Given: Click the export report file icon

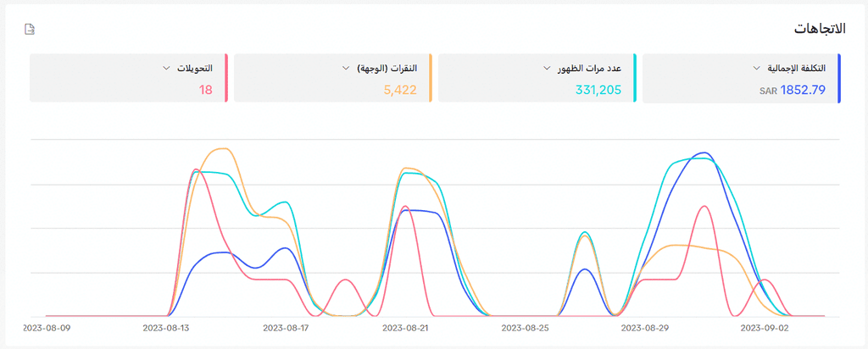Looking at the screenshot, I should [x=30, y=30].
